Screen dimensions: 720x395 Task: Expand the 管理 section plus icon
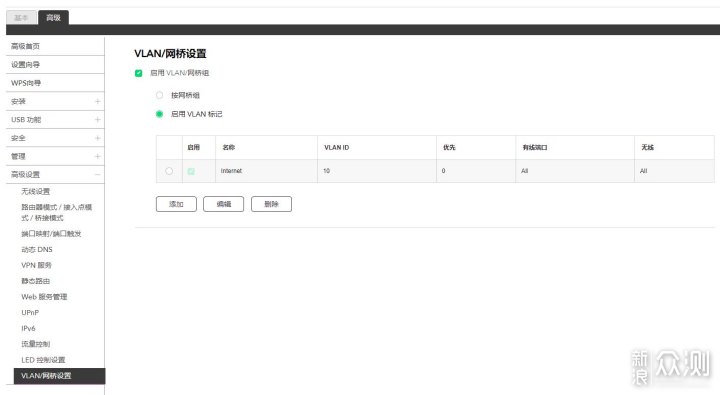pyautogui.click(x=97, y=157)
